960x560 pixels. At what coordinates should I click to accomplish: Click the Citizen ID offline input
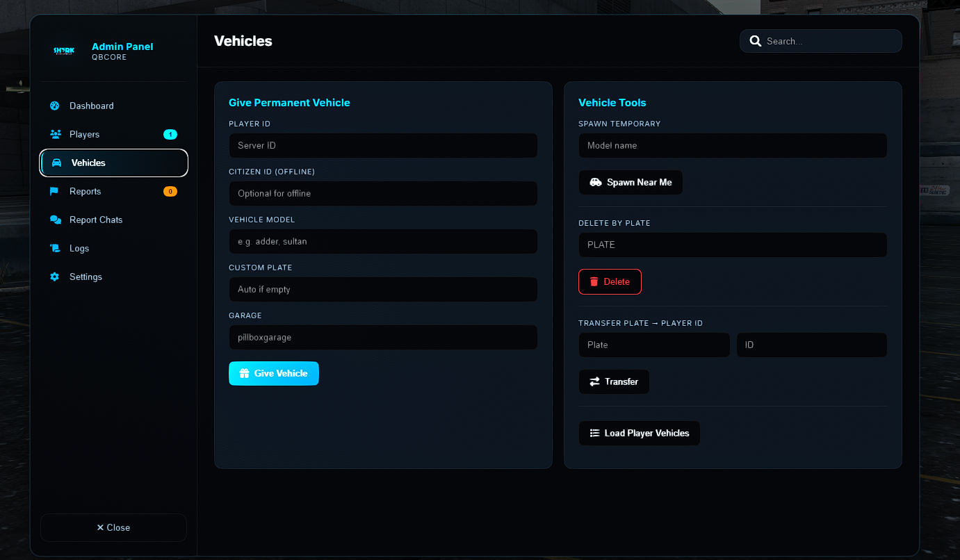click(x=383, y=193)
